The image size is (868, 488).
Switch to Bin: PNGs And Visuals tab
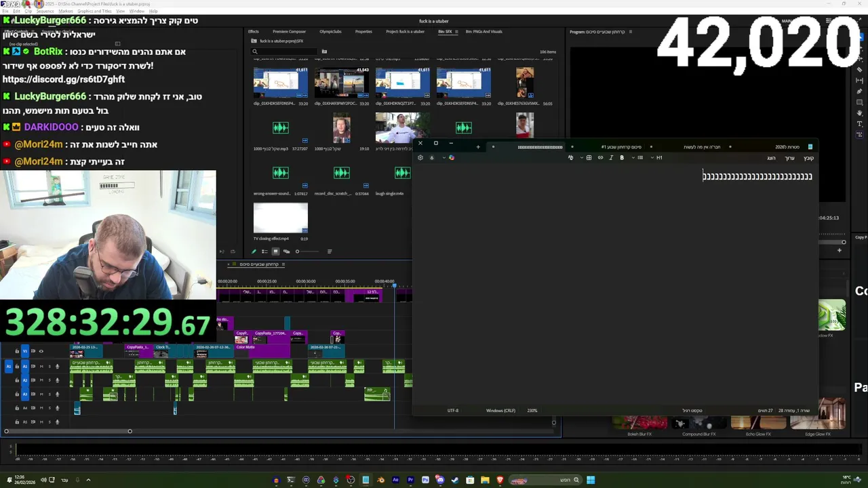[x=484, y=31]
